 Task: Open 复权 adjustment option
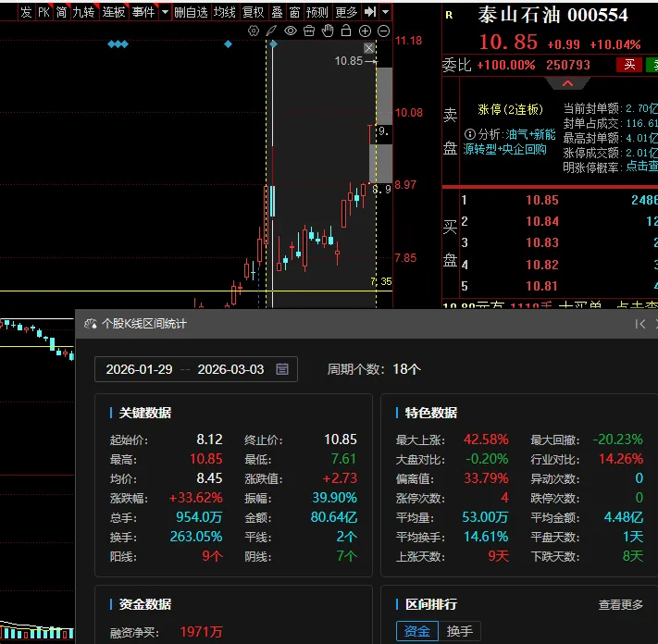253,12
